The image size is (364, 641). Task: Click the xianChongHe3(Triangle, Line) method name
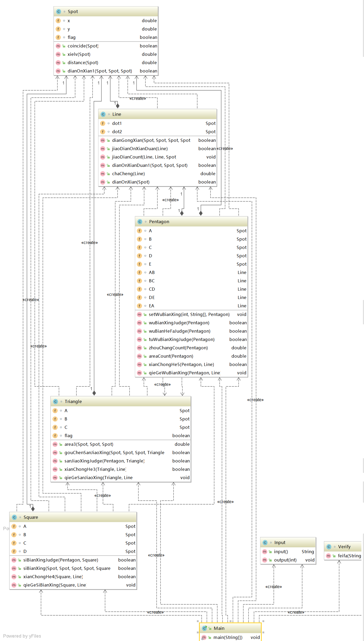(95, 469)
